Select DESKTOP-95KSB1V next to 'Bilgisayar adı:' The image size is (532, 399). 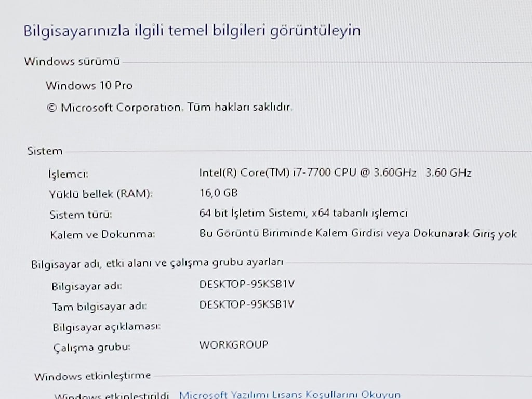(247, 284)
